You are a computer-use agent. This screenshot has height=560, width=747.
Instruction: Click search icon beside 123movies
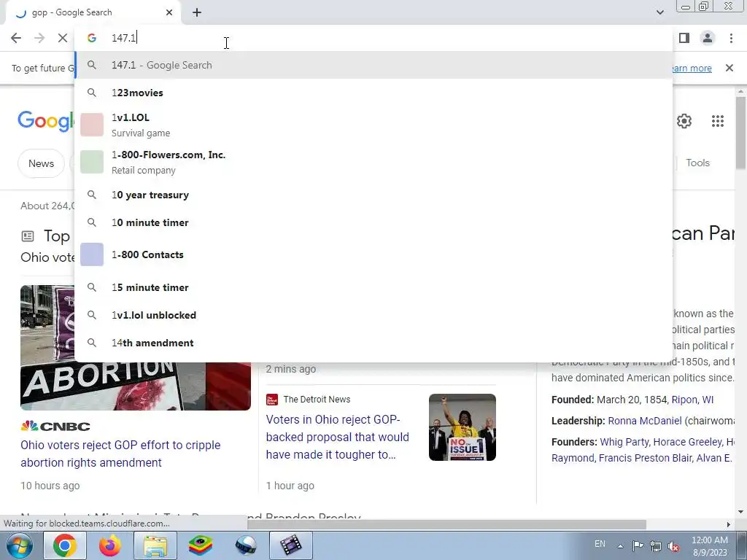tap(92, 93)
